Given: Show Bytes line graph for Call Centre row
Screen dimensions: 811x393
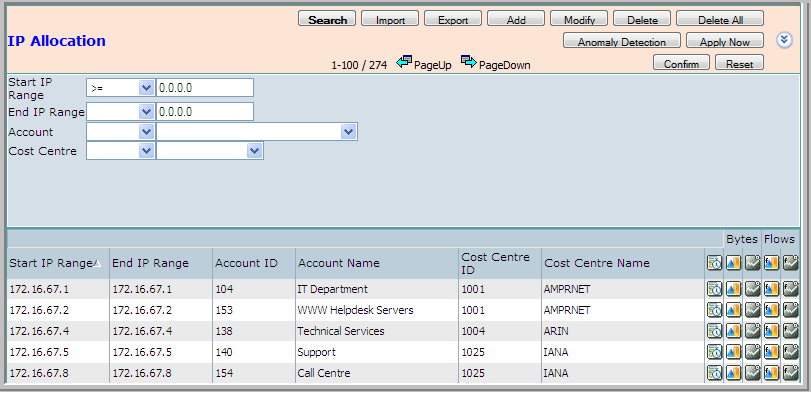Looking at the screenshot, I should pyautogui.click(x=752, y=373).
